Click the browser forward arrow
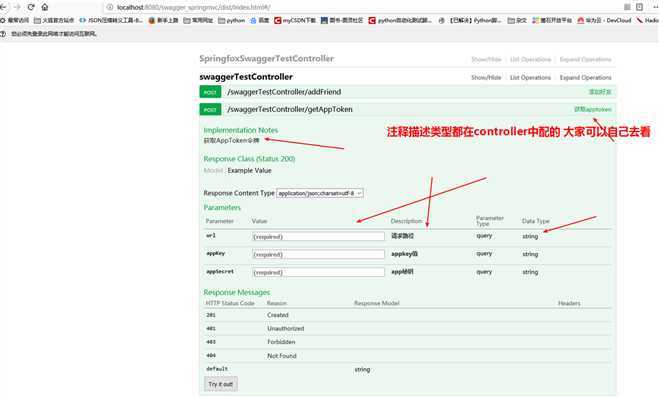The height and width of the screenshot is (397, 659). [17, 7]
